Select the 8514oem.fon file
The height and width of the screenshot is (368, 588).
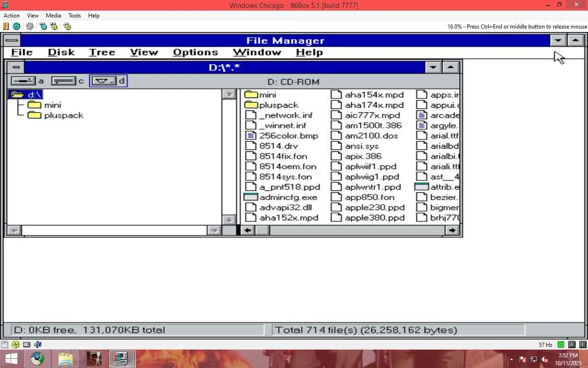tap(281, 167)
